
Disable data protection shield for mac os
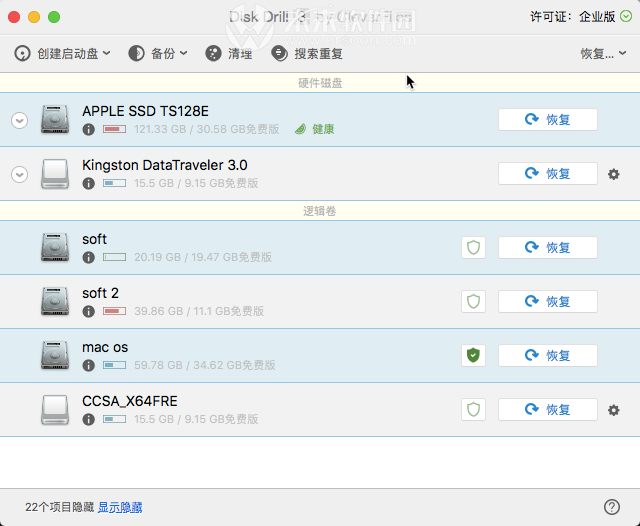pos(473,355)
